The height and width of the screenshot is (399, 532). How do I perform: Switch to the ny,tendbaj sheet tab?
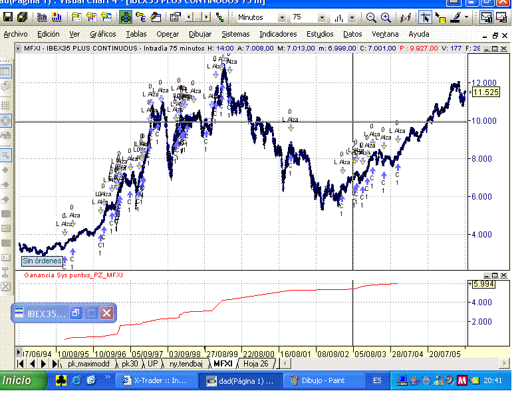click(x=186, y=364)
